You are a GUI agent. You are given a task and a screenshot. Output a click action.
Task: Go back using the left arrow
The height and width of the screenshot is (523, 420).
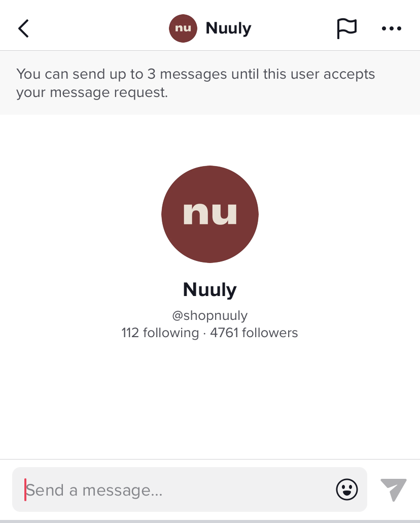click(x=23, y=28)
